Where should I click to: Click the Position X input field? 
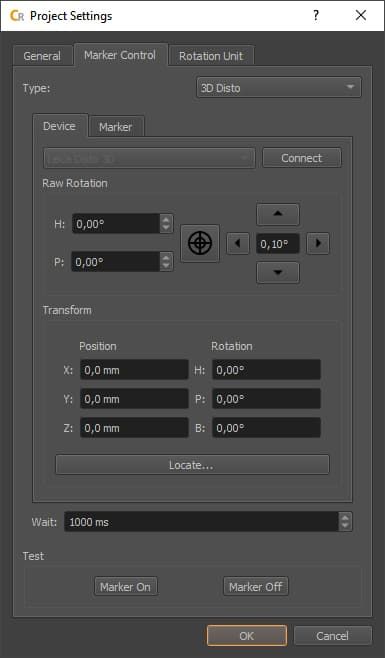pos(134,370)
